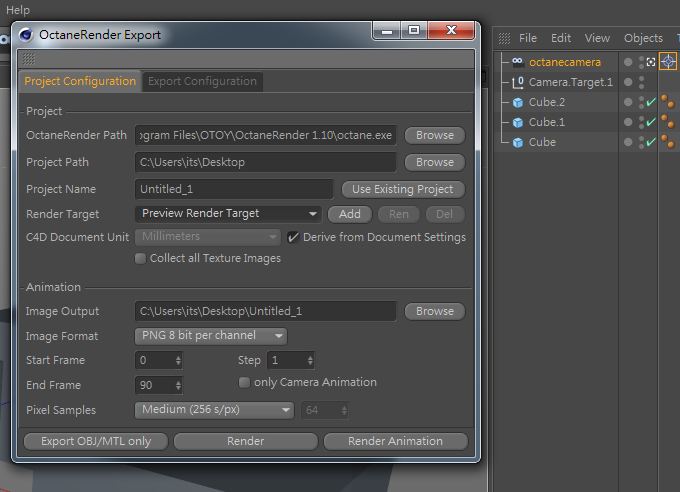Click the Start Frame stepper arrows

click(178, 361)
